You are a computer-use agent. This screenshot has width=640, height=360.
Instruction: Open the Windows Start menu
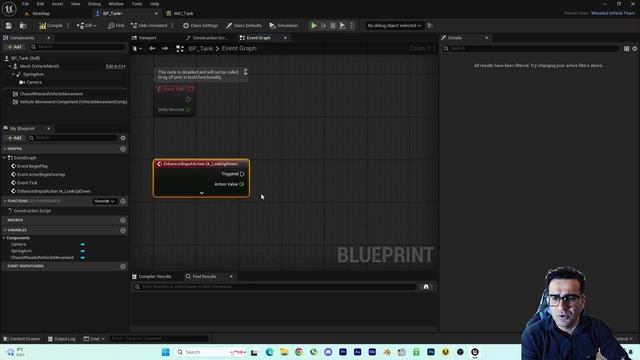click(x=165, y=352)
